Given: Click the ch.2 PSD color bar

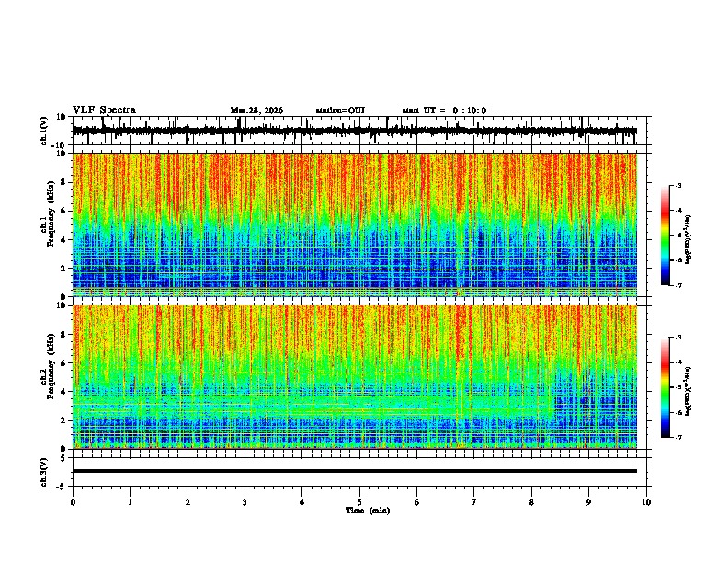Looking at the screenshot, I should coord(665,387).
